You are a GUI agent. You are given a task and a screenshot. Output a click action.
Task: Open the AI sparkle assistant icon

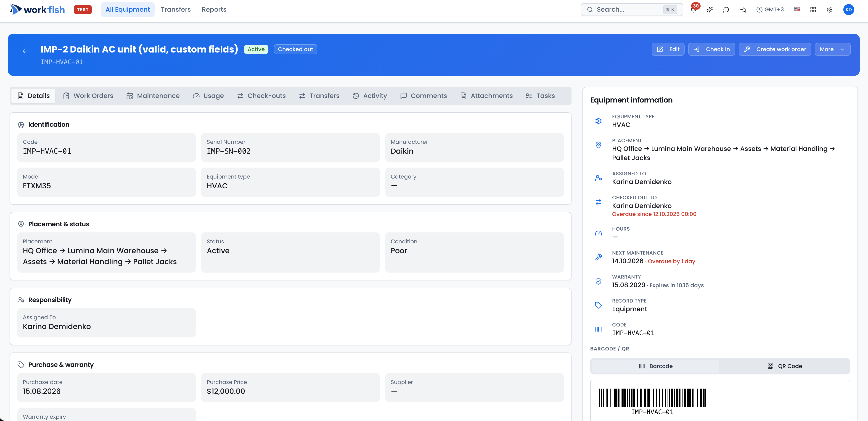click(710, 9)
